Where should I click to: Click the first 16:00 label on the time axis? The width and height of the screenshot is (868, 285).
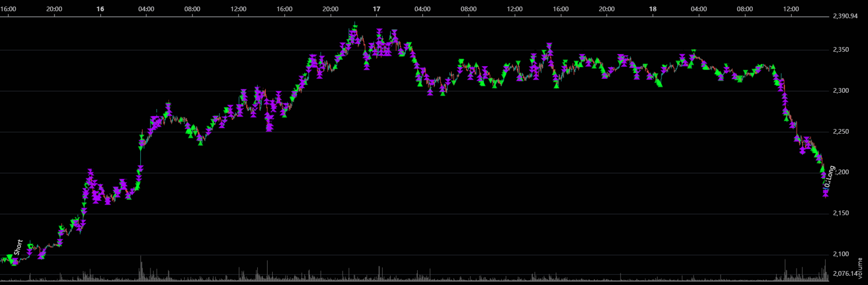tap(9, 9)
